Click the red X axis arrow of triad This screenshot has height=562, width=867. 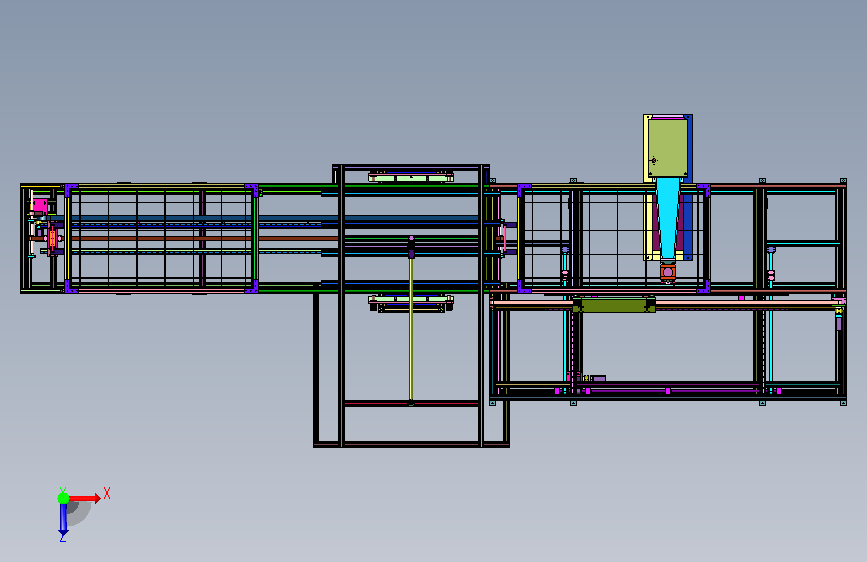(x=85, y=498)
